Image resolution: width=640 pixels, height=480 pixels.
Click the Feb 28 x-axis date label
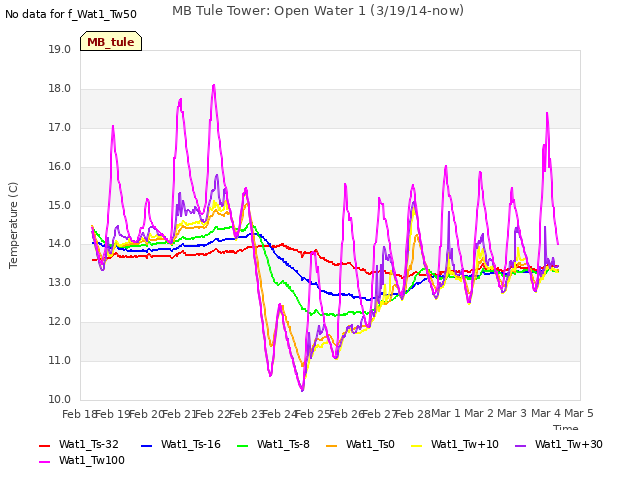pos(412,414)
